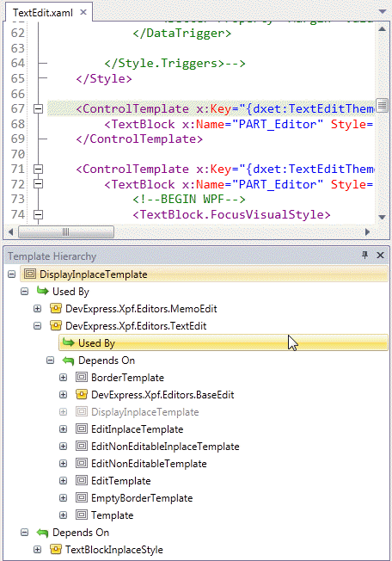Click the editor vertical scrollbar thumb

pos(382,105)
